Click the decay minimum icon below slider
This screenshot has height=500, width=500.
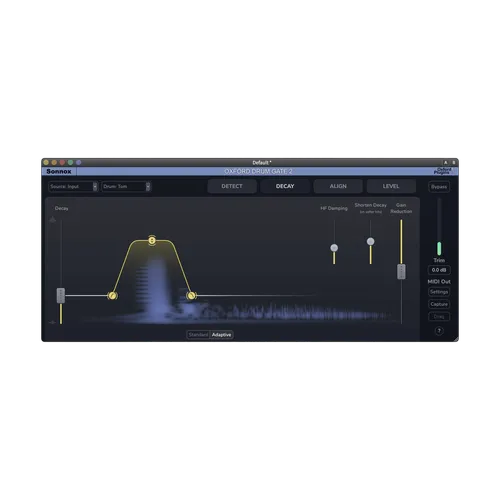point(53,322)
